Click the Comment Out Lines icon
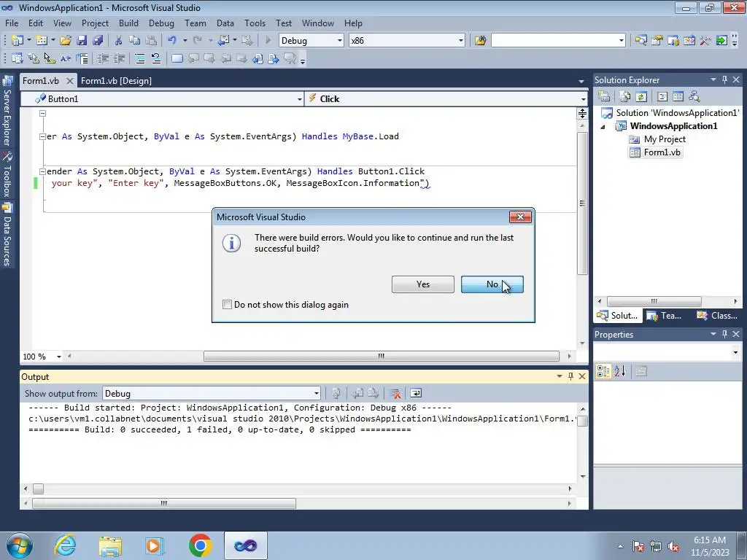Image resolution: width=747 pixels, height=560 pixels. 139,58
